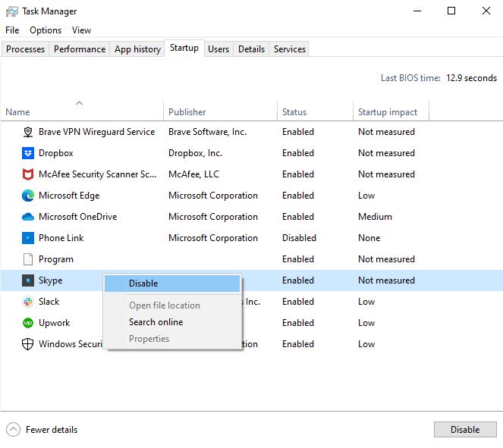
Task: Minimize the Task Manager window
Action: (x=417, y=11)
